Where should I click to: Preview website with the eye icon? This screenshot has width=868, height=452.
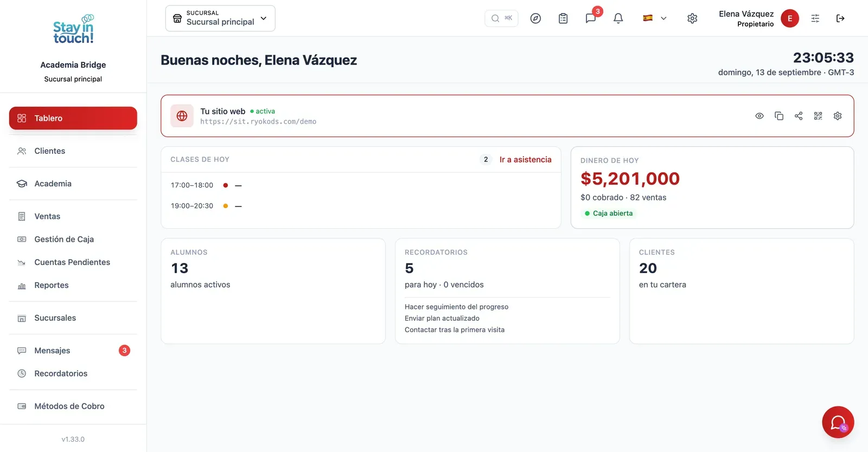759,116
